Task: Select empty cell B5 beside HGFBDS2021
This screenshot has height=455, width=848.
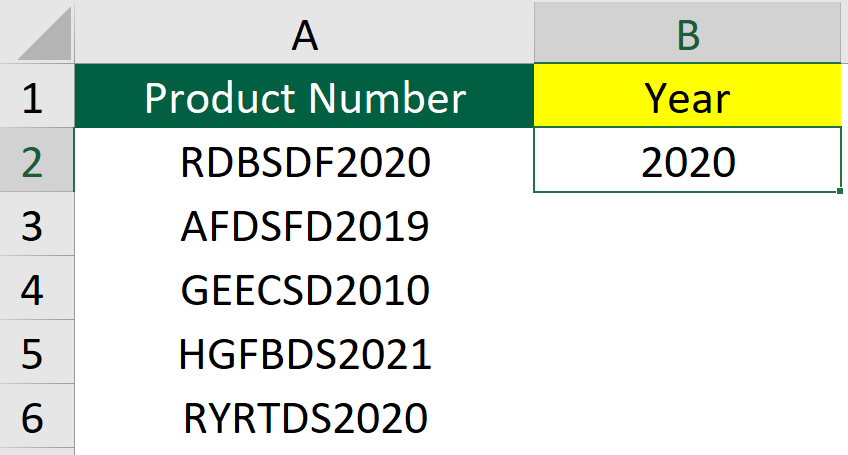Action: pos(688,352)
